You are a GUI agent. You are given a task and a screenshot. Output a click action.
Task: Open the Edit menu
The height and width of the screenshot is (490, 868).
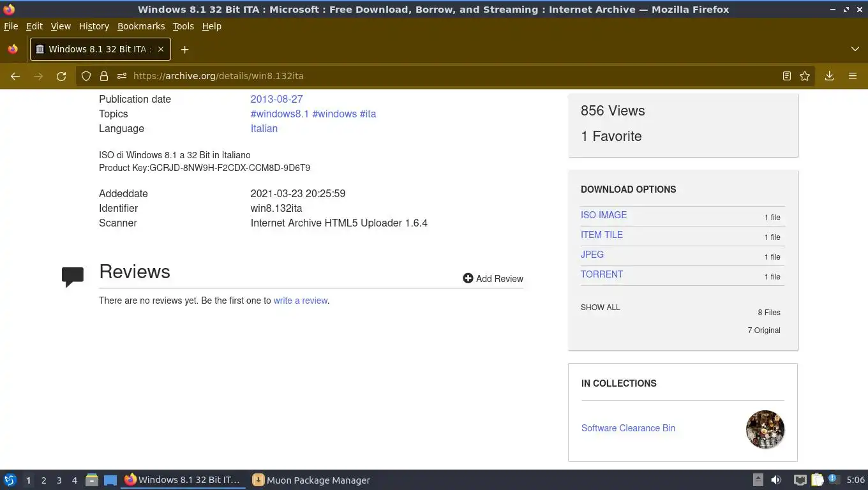[x=34, y=26]
